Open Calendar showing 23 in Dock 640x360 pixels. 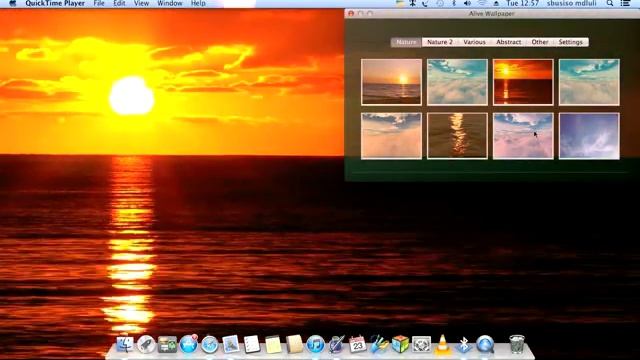tap(358, 344)
